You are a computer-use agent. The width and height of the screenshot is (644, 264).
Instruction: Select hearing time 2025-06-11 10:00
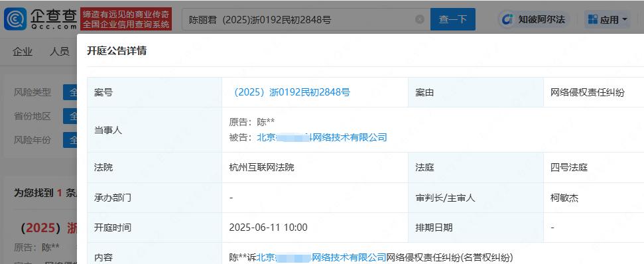pos(268,227)
